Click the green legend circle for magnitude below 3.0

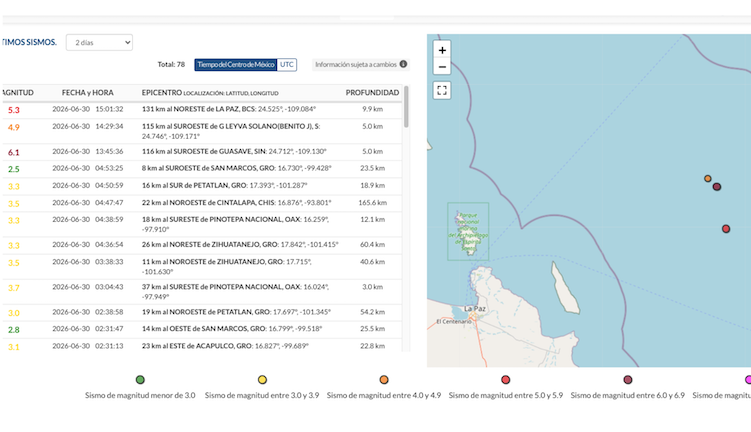pos(140,380)
